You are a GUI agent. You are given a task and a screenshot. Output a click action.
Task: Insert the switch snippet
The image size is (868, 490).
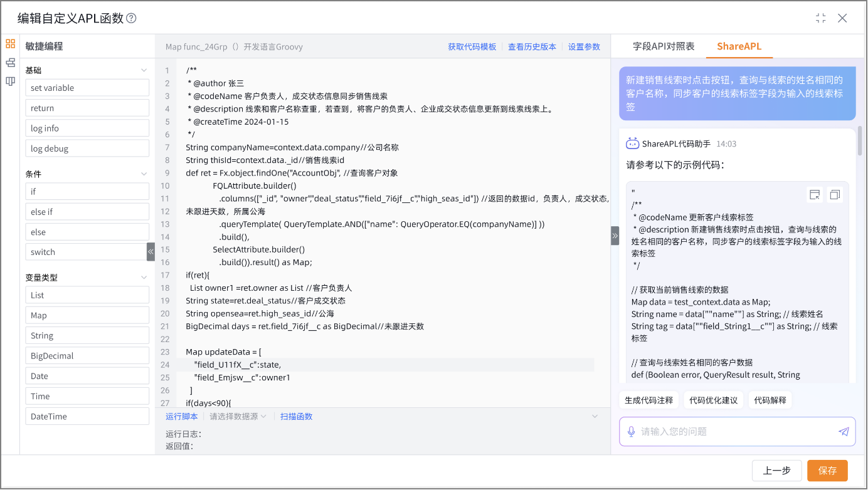86,252
